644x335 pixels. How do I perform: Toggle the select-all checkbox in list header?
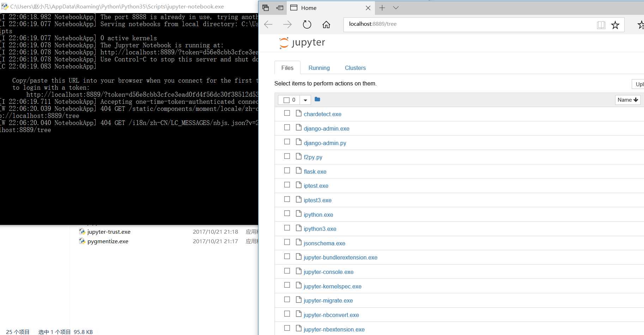pos(286,100)
